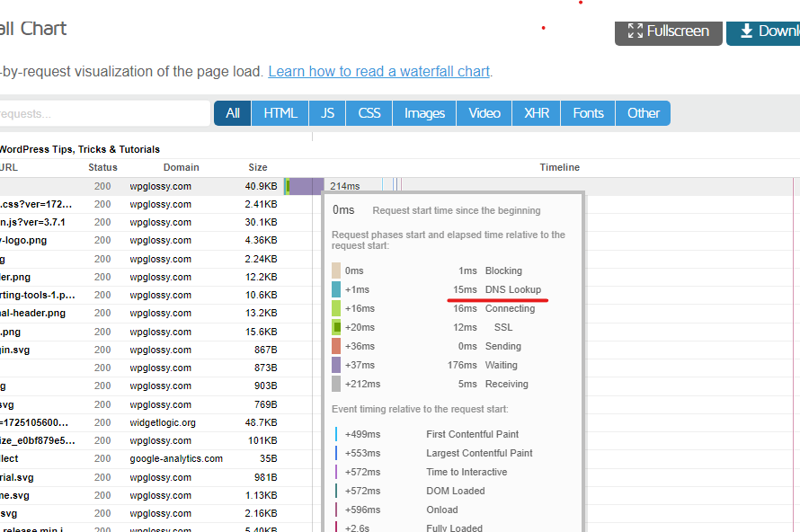Image resolution: width=800 pixels, height=532 pixels.
Task: Select the HTML filter tab
Action: (x=280, y=113)
